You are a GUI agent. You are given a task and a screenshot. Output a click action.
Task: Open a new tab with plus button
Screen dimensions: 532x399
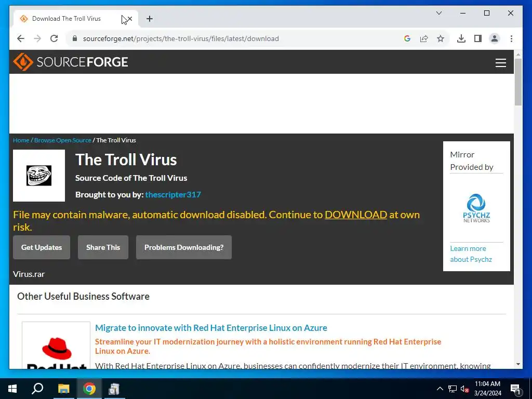[149, 19]
